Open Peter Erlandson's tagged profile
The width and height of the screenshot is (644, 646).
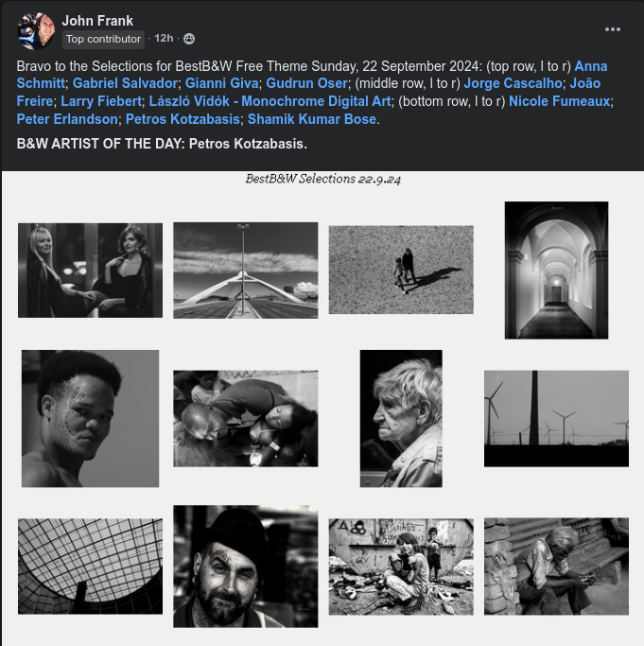(x=67, y=119)
